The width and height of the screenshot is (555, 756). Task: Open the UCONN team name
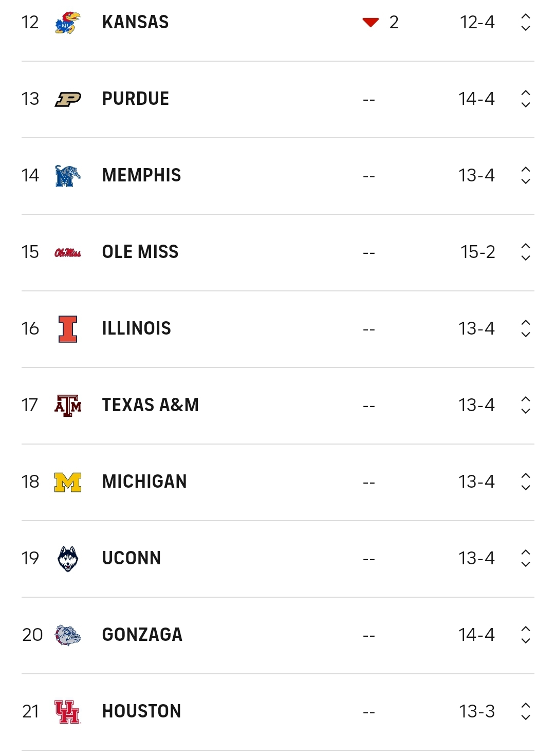pyautogui.click(x=132, y=558)
